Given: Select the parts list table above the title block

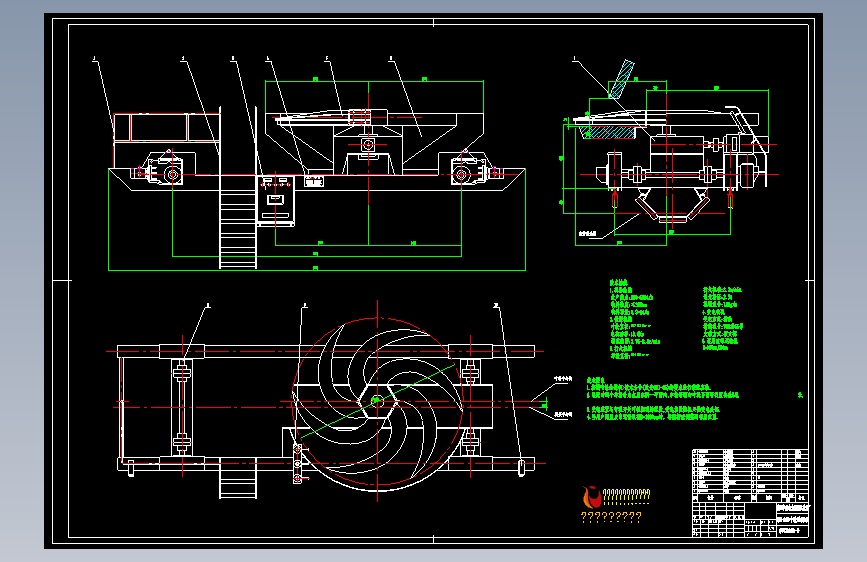Looking at the screenshot, I should 750,471.
